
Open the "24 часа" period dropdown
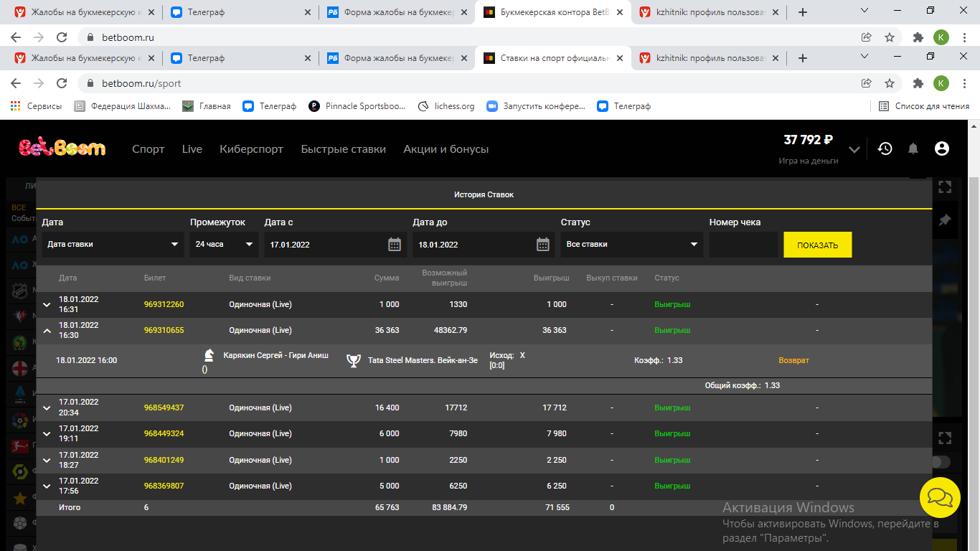click(223, 245)
